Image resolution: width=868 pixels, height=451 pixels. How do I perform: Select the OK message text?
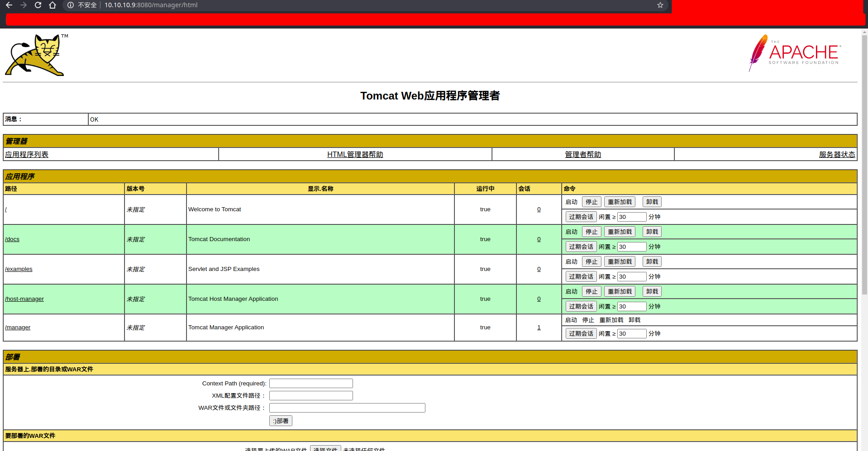tap(94, 119)
